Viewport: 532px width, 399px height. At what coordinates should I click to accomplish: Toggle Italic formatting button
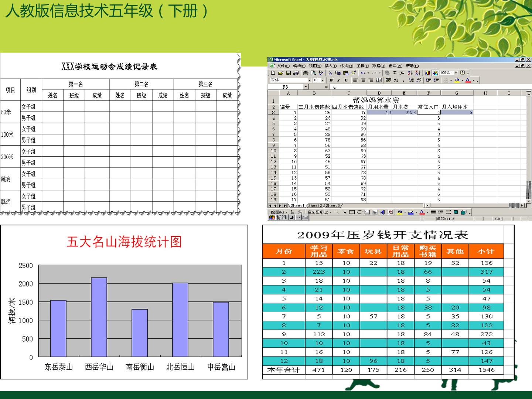[338, 80]
